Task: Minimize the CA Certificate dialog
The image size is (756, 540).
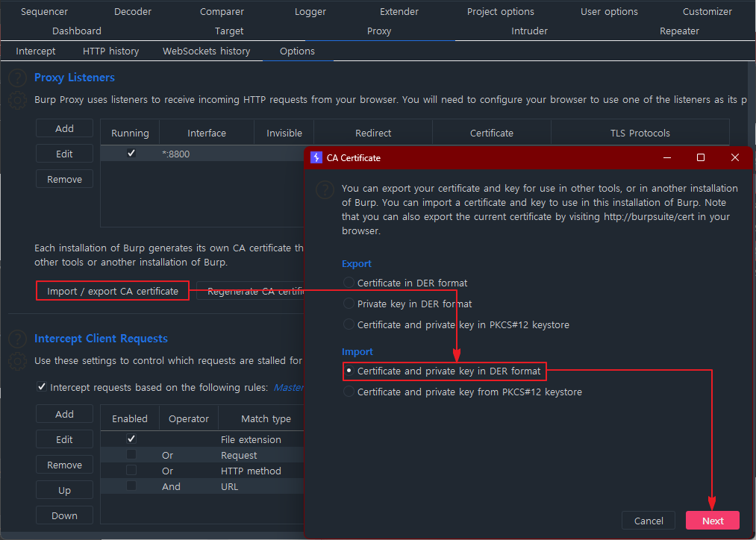Action: tap(666, 158)
